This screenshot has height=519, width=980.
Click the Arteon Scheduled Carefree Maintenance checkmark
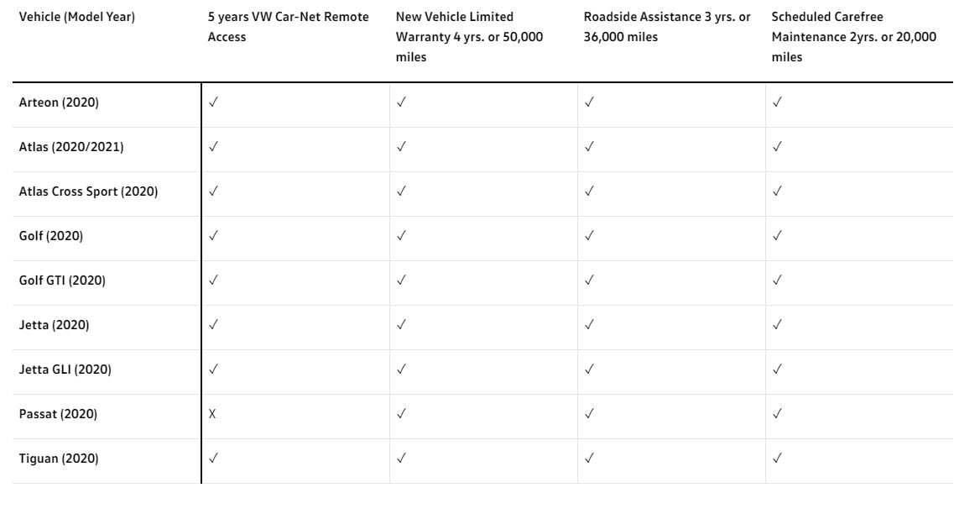point(778,102)
